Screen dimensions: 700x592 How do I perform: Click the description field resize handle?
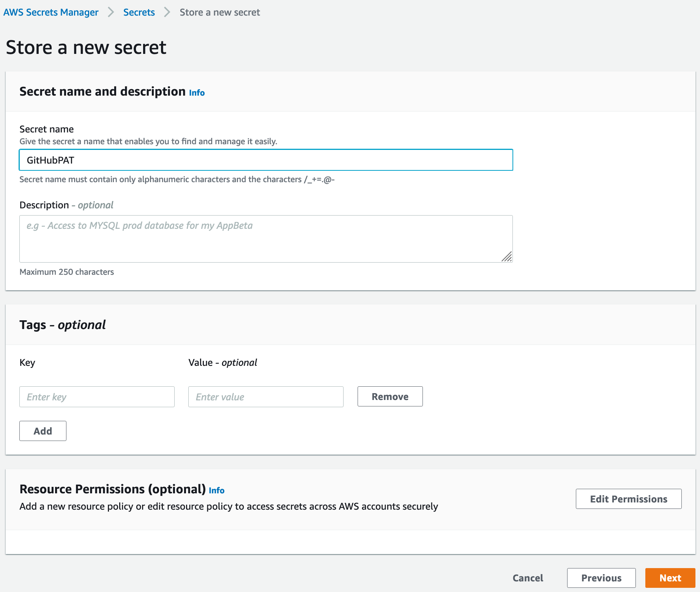pyautogui.click(x=507, y=257)
